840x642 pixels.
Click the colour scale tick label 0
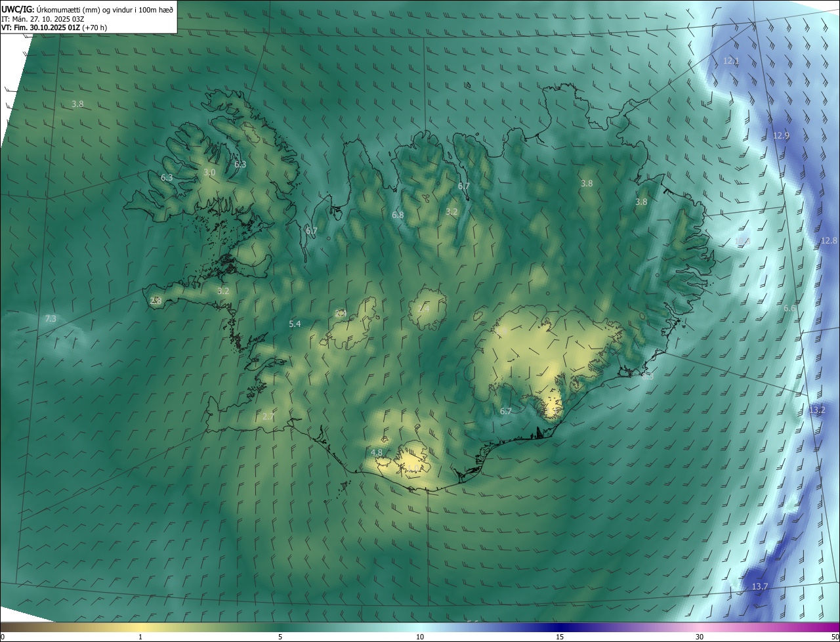3,637
